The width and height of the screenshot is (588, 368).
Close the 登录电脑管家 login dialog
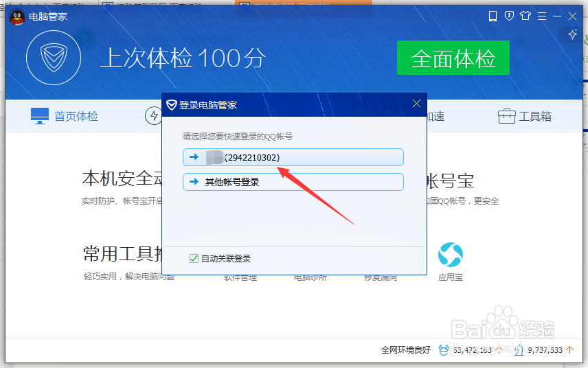[x=416, y=104]
